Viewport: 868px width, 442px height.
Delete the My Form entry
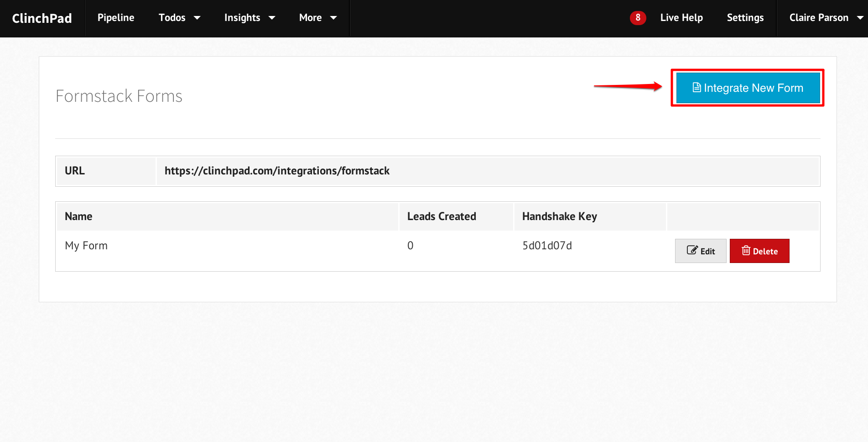(759, 251)
